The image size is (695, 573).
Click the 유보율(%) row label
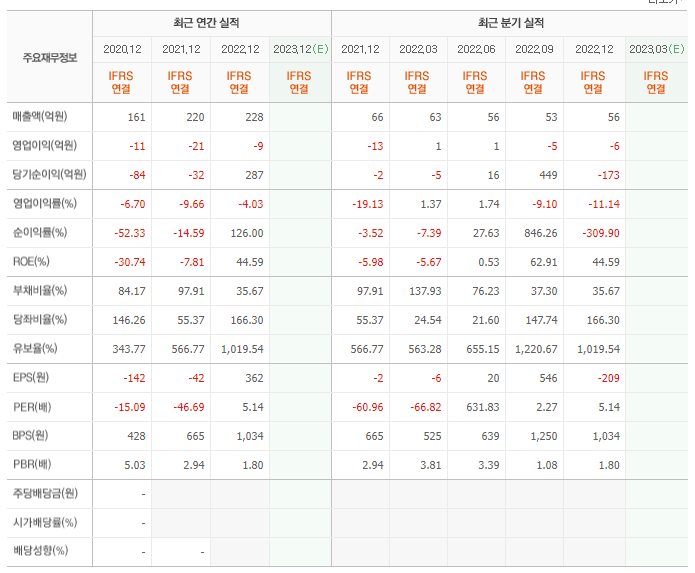pos(35,348)
